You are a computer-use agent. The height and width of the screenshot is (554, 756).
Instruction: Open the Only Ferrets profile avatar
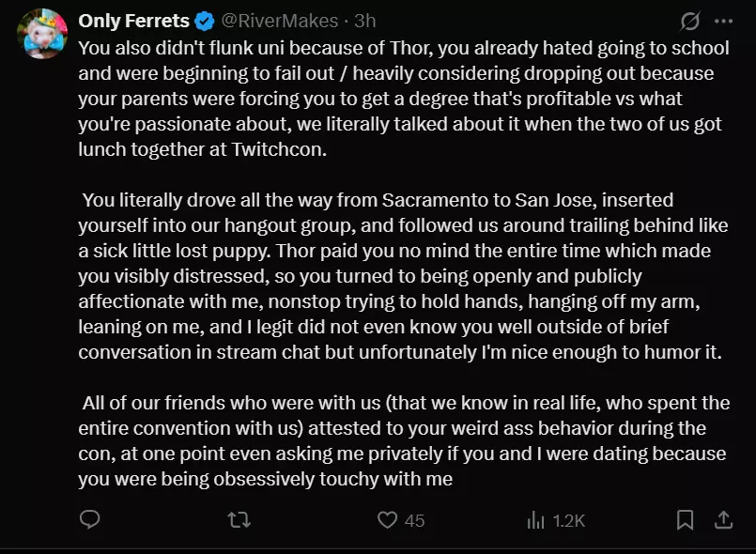tap(42, 34)
